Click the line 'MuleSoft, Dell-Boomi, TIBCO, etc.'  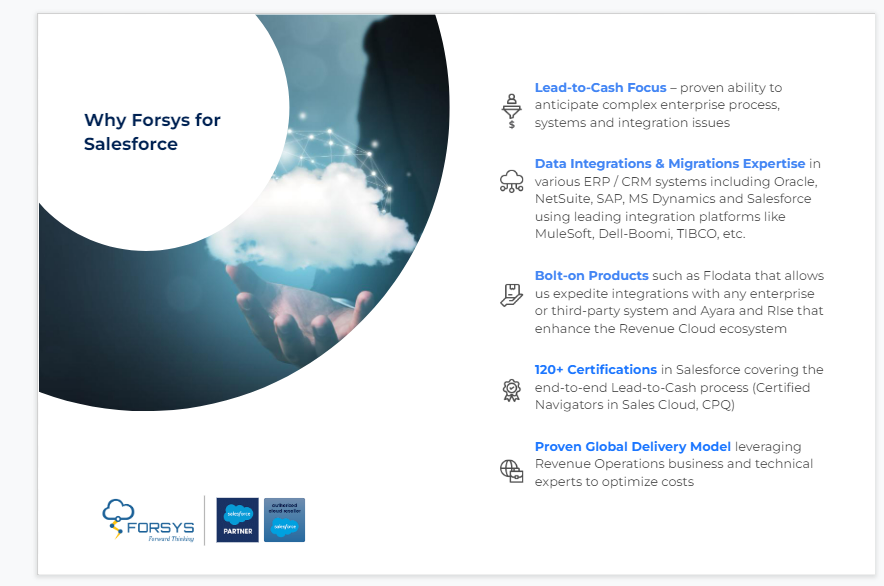[640, 233]
